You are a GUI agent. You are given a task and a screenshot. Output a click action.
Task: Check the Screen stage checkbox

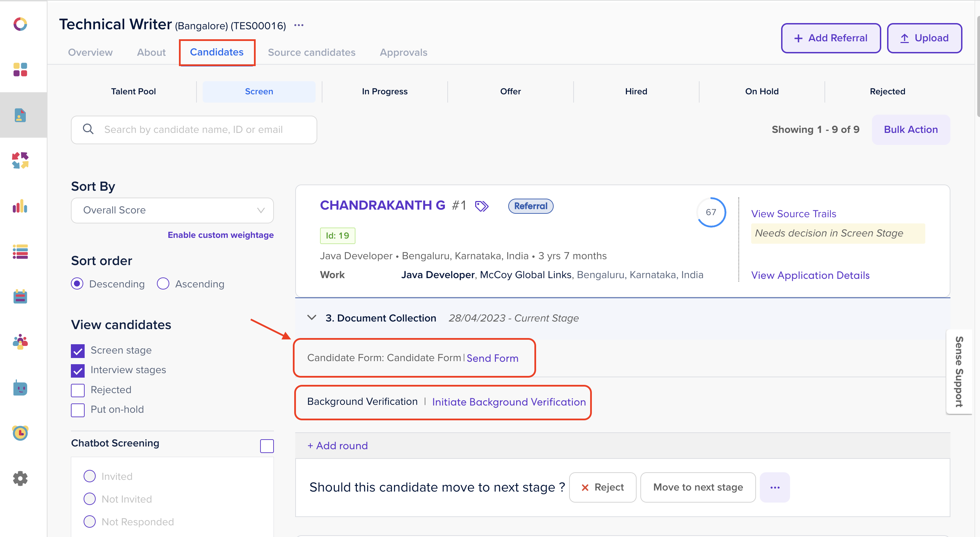tap(78, 351)
